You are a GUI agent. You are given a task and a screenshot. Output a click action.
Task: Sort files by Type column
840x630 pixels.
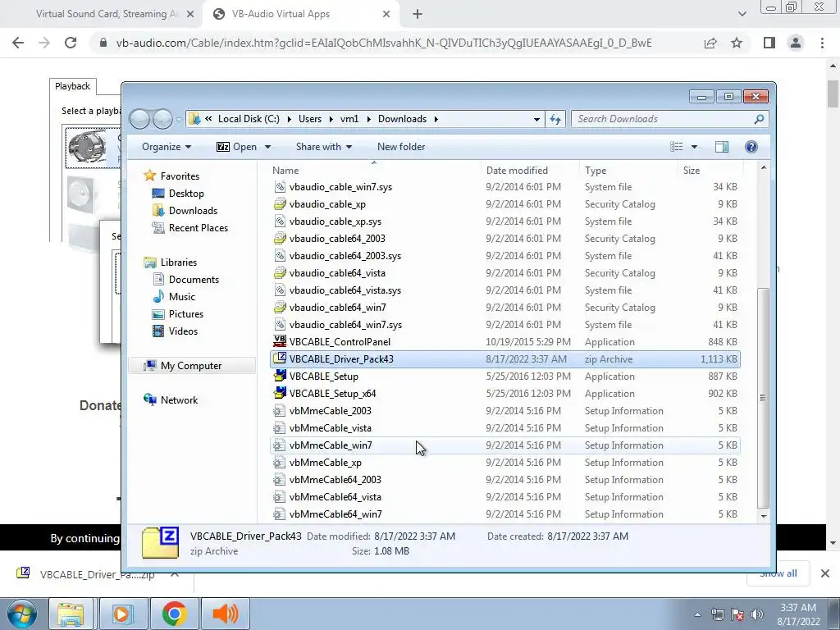[628, 171]
